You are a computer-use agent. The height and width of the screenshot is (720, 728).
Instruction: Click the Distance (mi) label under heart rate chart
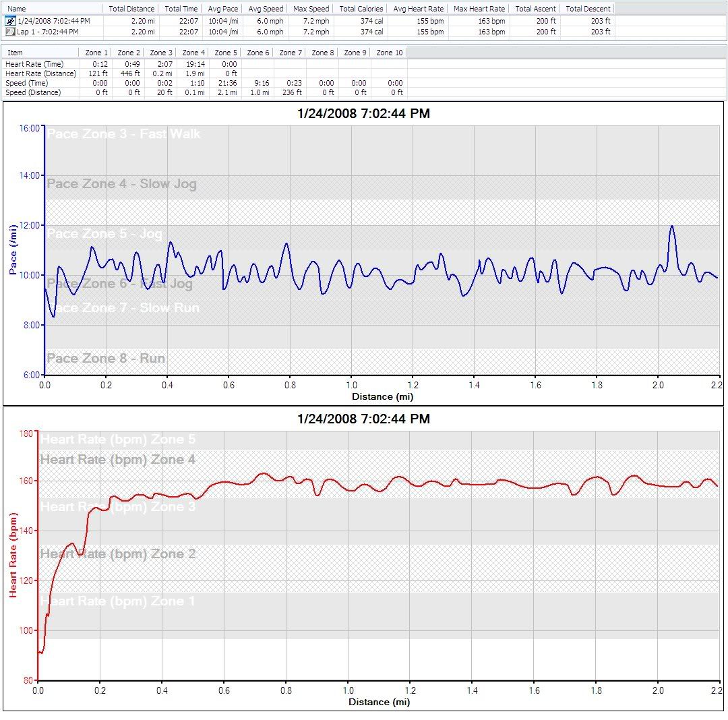click(x=379, y=702)
